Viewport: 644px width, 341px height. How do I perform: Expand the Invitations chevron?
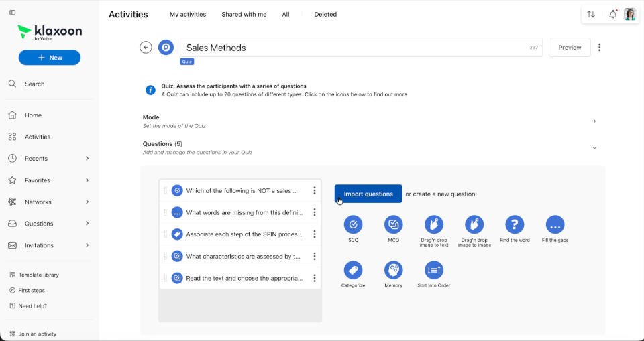point(87,245)
